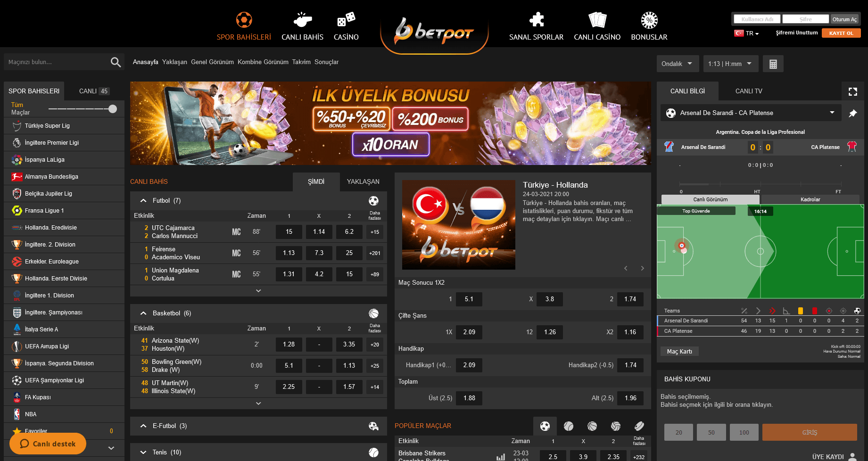The height and width of the screenshot is (461, 868).
Task: Collapse the E-Futbol live section
Action: point(143,426)
